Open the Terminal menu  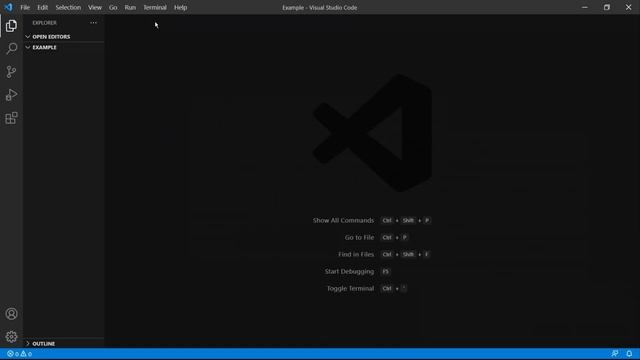click(155, 7)
